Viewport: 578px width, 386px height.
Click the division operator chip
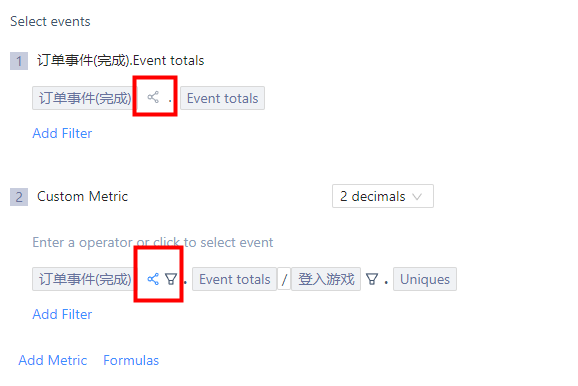284,279
